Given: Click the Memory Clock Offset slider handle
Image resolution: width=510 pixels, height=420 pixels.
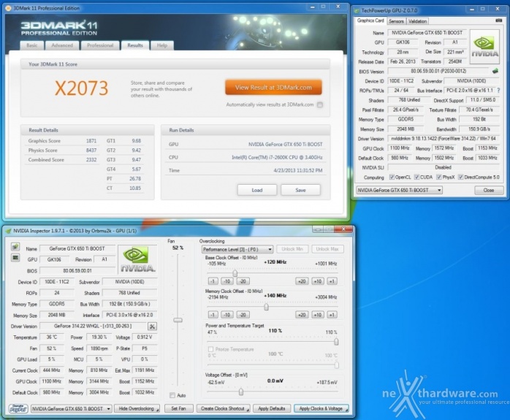Looking at the screenshot, I should [x=266, y=307].
